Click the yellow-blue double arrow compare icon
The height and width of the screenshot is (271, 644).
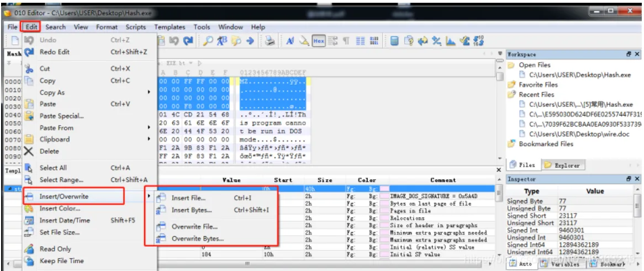(423, 41)
